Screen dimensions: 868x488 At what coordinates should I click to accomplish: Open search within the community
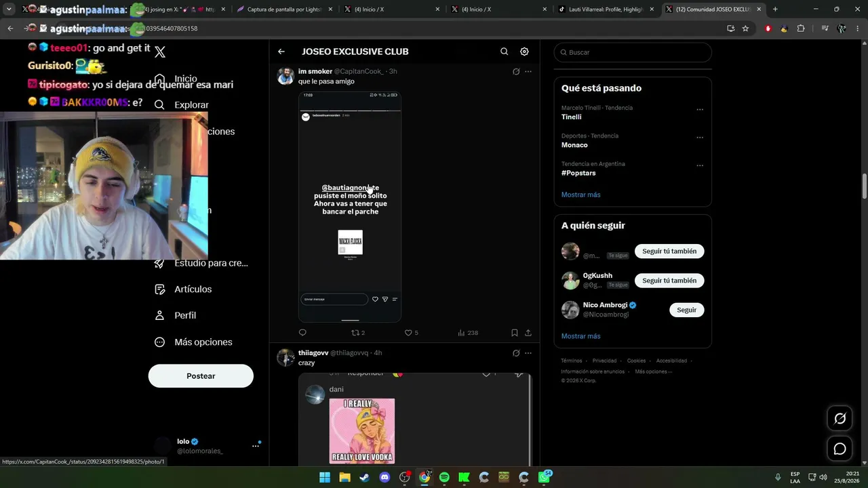(504, 52)
